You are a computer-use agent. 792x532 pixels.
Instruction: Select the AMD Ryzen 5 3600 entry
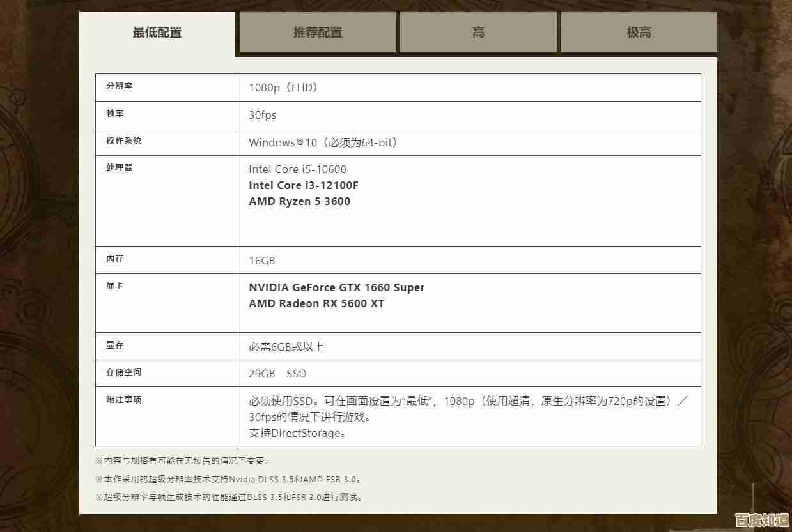point(300,201)
